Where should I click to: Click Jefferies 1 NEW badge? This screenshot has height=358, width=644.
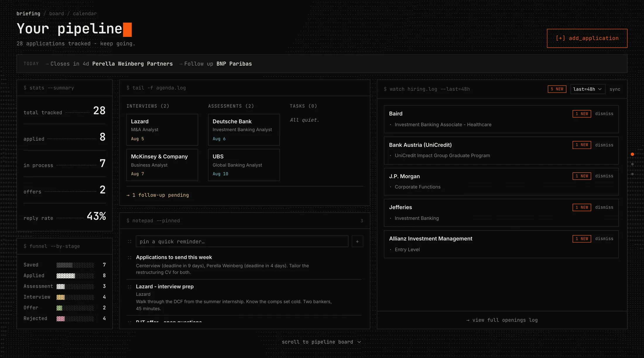(582, 207)
